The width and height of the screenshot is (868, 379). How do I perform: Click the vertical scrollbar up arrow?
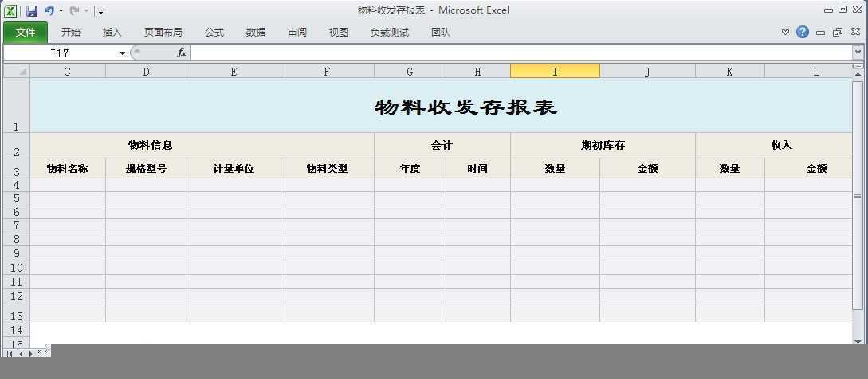tap(858, 74)
